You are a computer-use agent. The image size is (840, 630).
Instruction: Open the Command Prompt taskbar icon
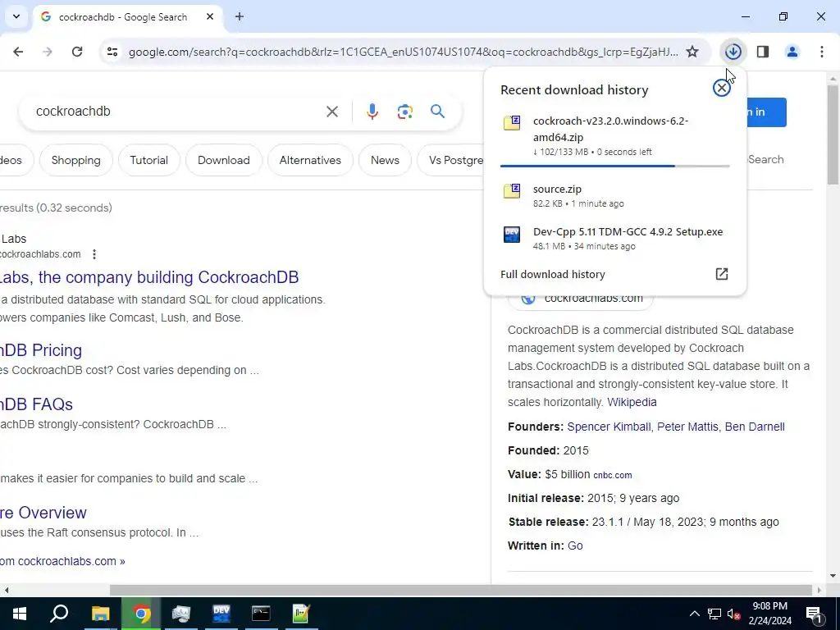(x=261, y=614)
